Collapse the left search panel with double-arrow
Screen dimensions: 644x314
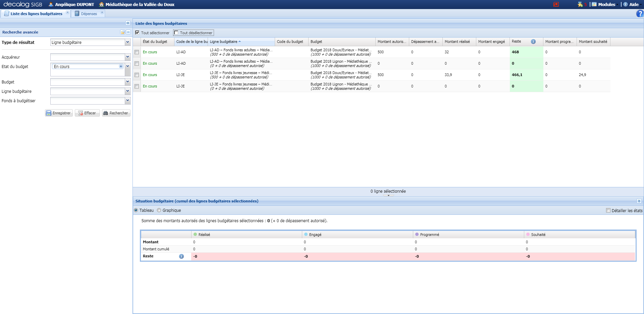pos(128,23)
